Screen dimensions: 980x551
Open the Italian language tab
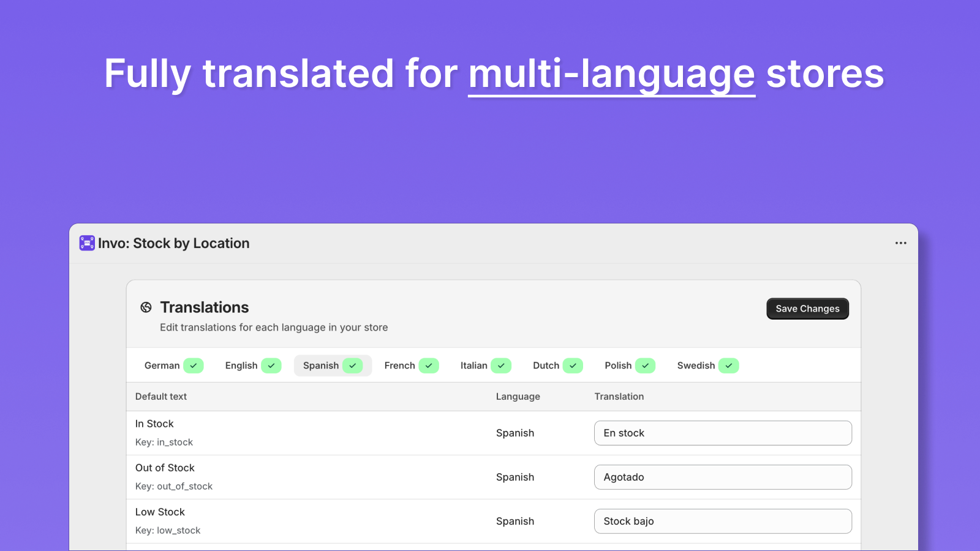(473, 365)
